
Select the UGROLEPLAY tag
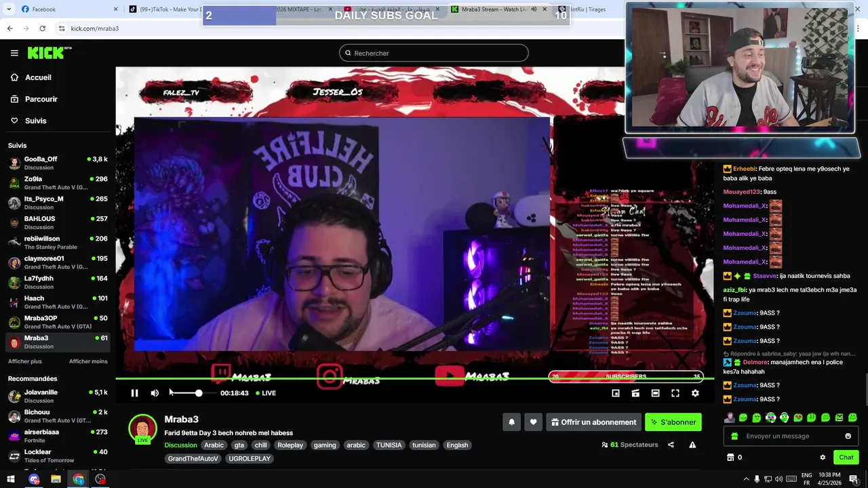click(250, 459)
